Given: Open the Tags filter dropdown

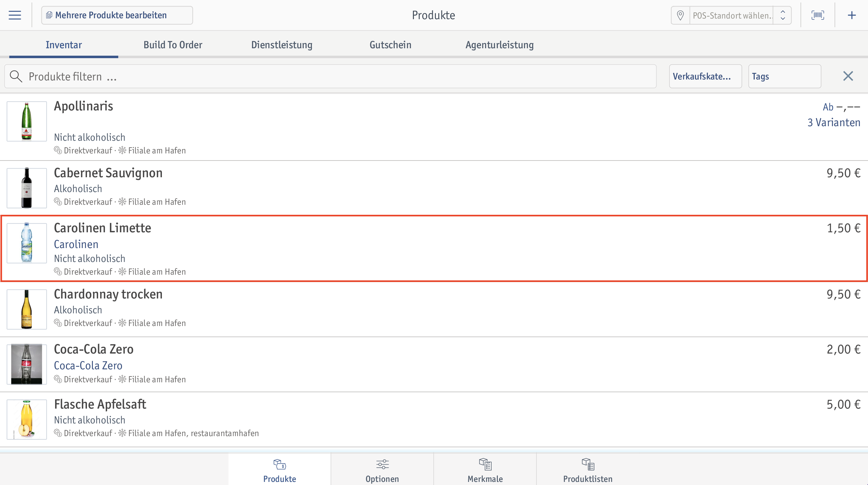Looking at the screenshot, I should click(x=784, y=76).
